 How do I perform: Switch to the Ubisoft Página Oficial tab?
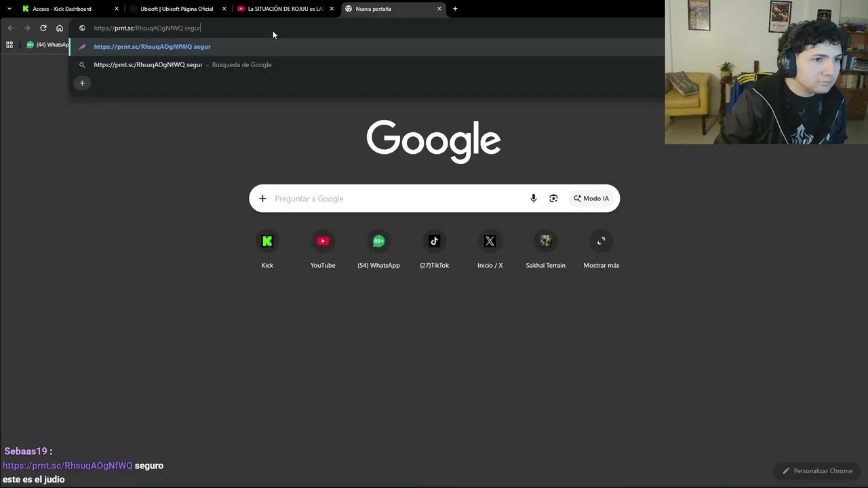[x=178, y=9]
